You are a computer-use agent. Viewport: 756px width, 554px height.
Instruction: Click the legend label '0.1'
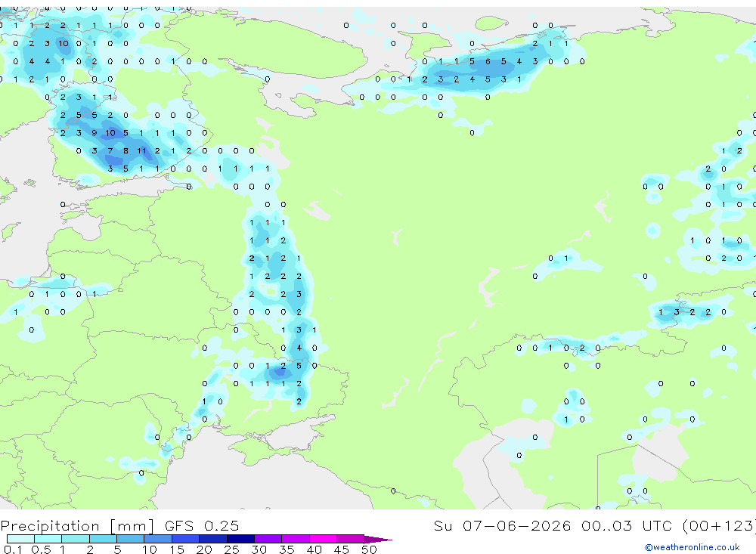pyautogui.click(x=13, y=549)
